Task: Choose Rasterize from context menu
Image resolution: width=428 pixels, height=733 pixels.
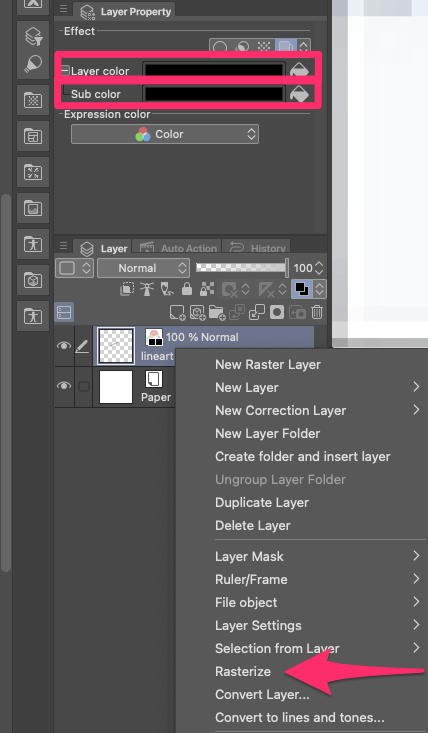Action: click(x=243, y=671)
